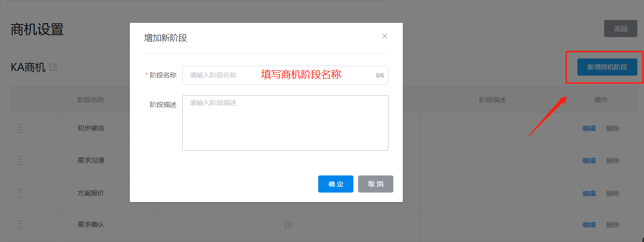The image size is (644, 242).
Task: Click 删除 for the 方案报价 stage
Action: pos(613,194)
